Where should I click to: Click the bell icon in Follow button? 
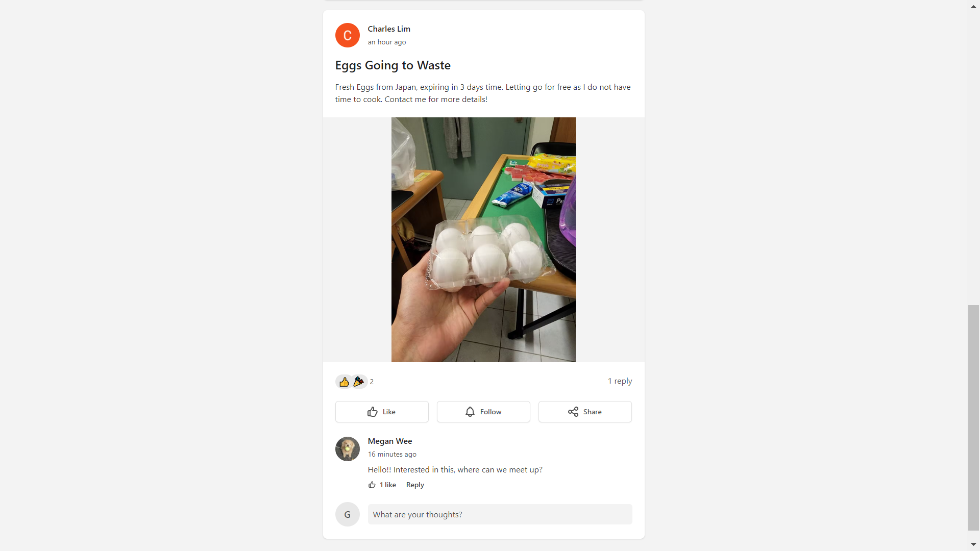pyautogui.click(x=470, y=412)
